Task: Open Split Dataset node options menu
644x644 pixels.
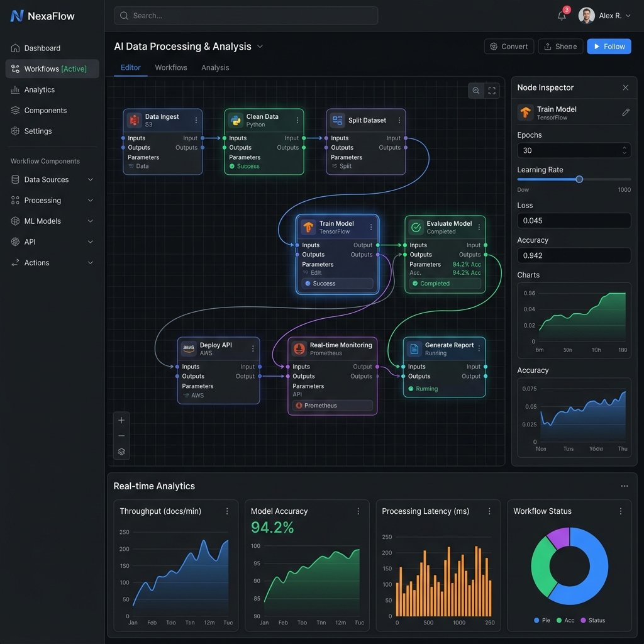Action: pos(399,120)
